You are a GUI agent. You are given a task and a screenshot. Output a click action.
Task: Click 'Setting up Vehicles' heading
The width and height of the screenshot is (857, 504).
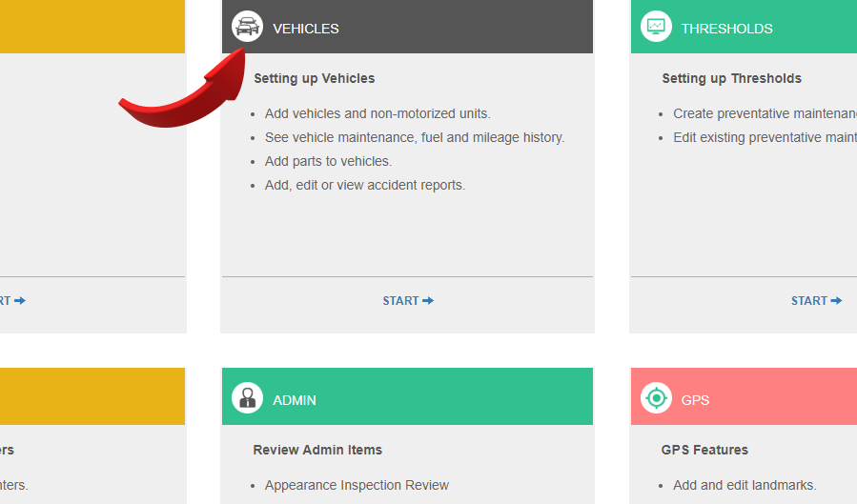coord(315,79)
